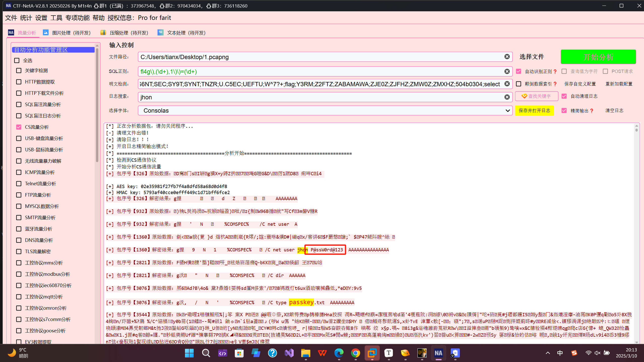Clear the 日志搜索 search field
The height and width of the screenshot is (362, 644).
point(507,97)
